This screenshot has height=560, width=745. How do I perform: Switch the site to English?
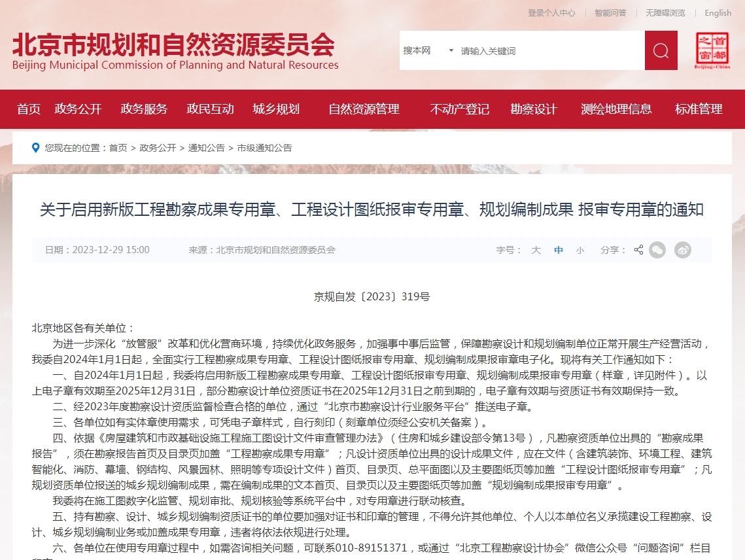pyautogui.click(x=718, y=12)
